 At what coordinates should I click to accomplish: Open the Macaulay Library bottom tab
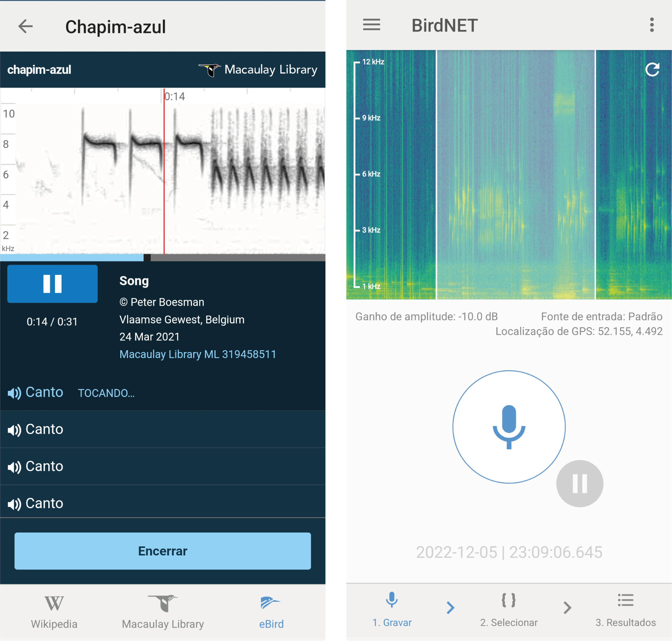tap(163, 612)
